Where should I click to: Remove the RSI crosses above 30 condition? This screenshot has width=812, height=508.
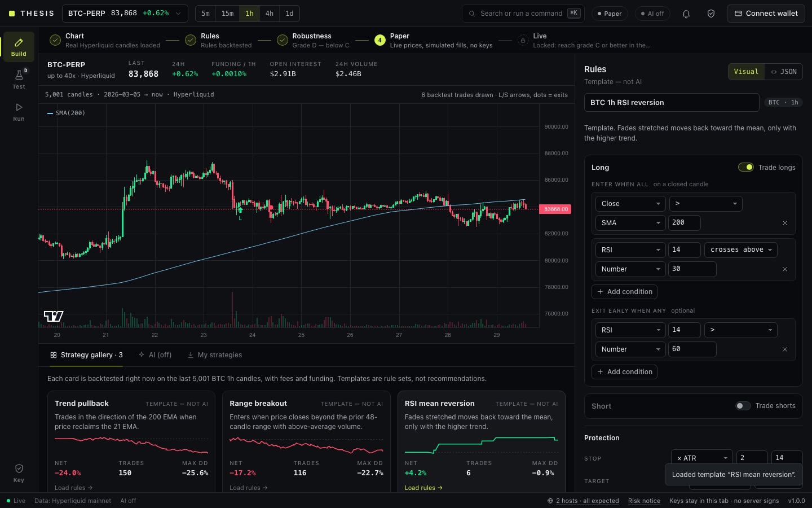[785, 269]
